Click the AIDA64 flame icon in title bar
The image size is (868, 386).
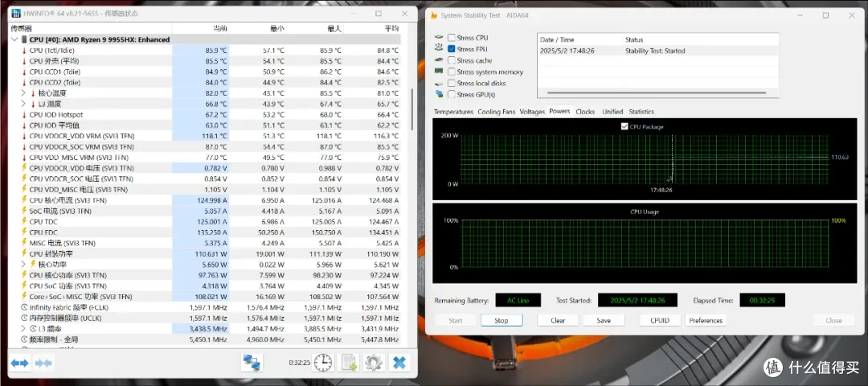coord(433,15)
